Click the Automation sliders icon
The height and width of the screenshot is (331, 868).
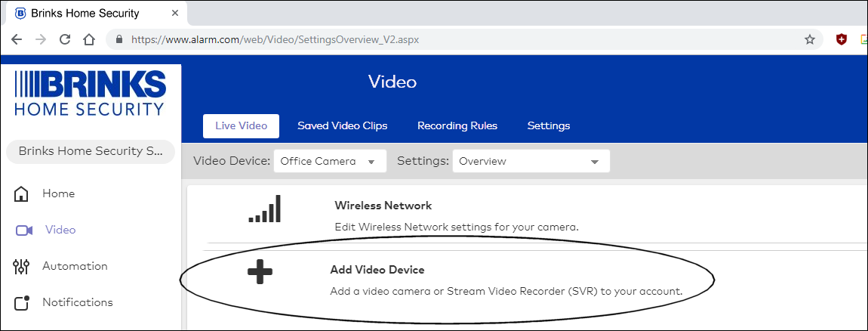pos(20,267)
